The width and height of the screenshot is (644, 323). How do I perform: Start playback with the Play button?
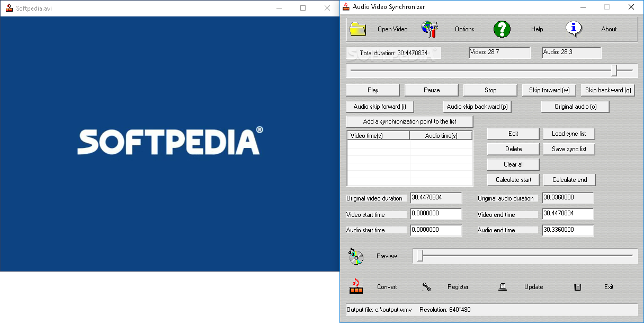click(x=373, y=90)
